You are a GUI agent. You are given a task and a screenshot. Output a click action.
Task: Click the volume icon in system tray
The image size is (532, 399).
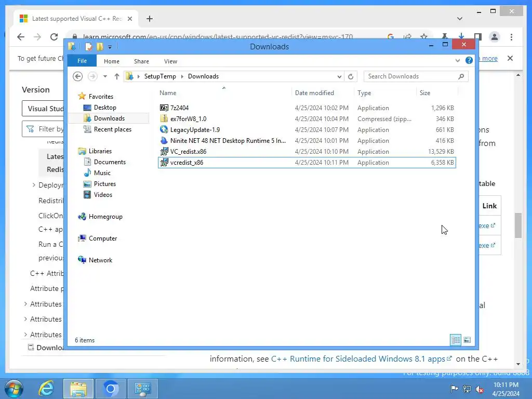(480, 389)
